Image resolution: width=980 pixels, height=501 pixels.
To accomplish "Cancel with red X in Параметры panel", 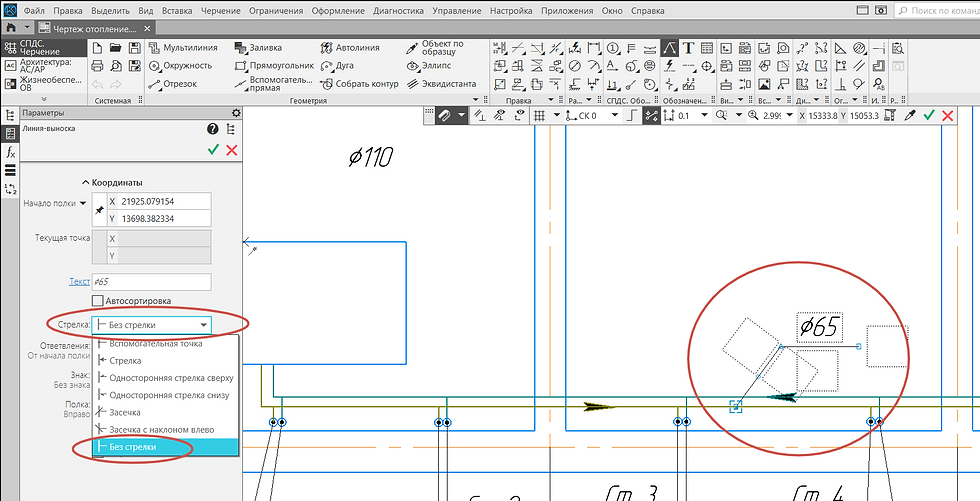I will pos(232,150).
